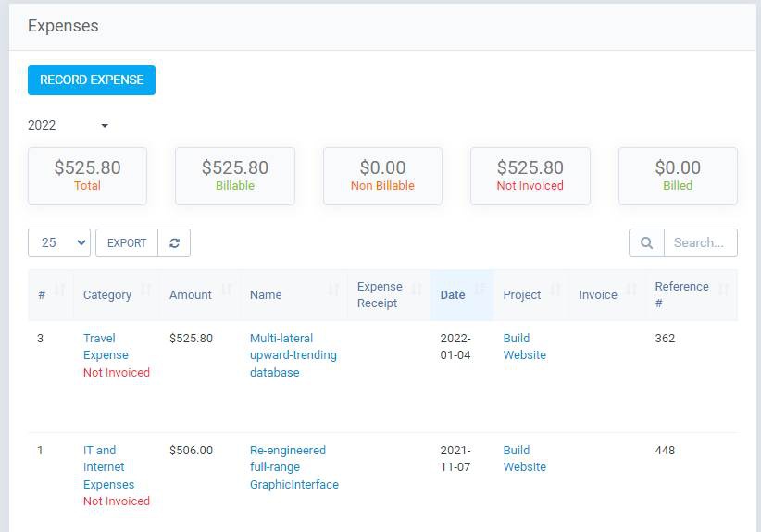Open the Travel Expense category link
Screen dimensions: 761x532
[106, 347]
